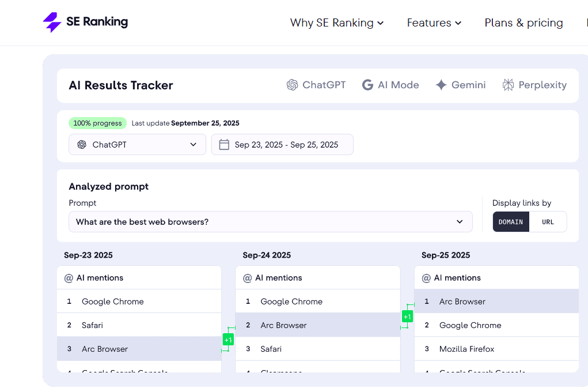Click the SE Ranking logo icon
Image resolution: width=588 pixels, height=388 pixels.
coord(52,22)
